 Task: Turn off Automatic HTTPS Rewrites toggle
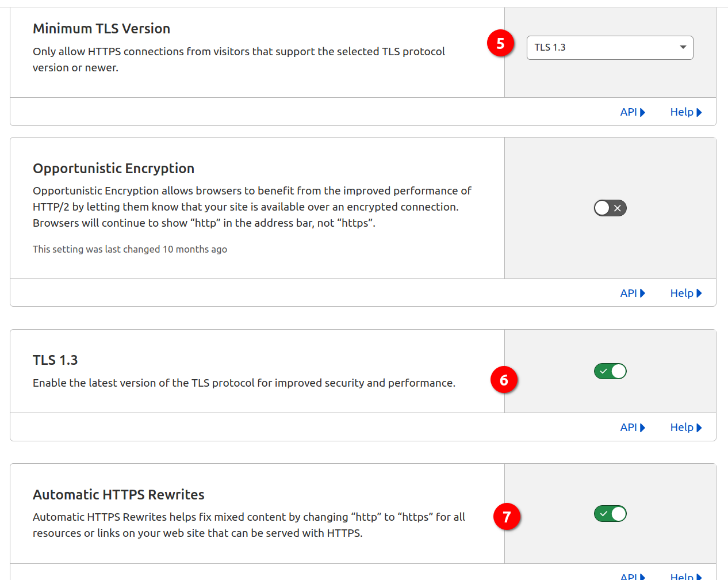610,513
